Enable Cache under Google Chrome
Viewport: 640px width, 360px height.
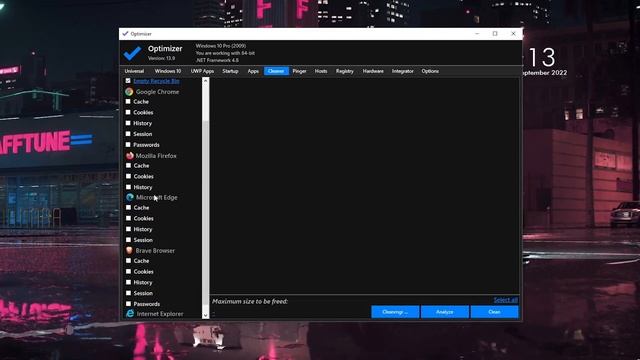pos(128,101)
